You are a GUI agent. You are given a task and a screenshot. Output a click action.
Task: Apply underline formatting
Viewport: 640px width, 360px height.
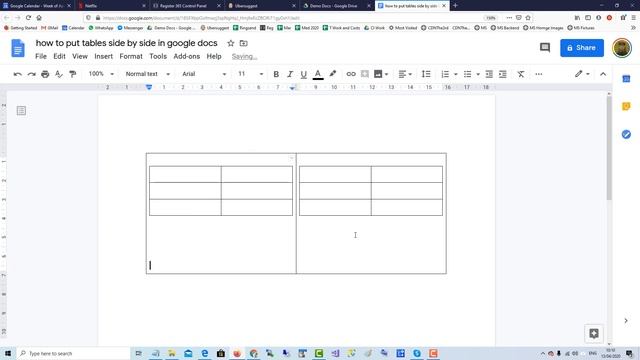point(303,74)
